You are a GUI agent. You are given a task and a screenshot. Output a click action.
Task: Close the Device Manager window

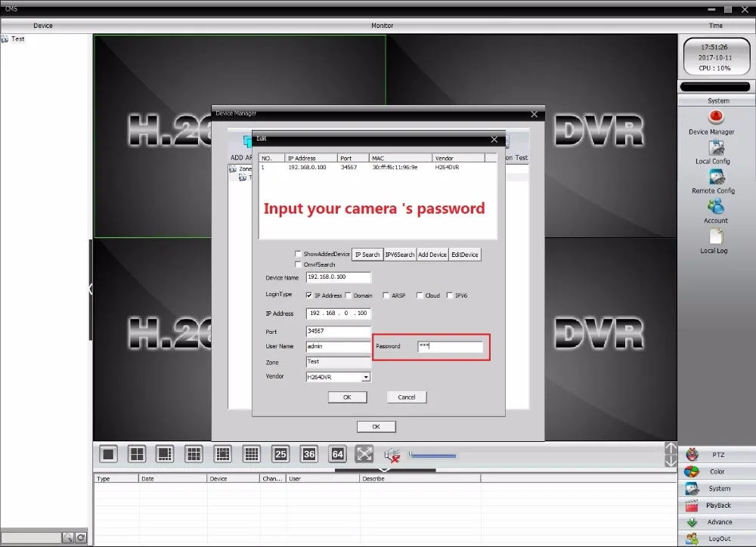[534, 114]
